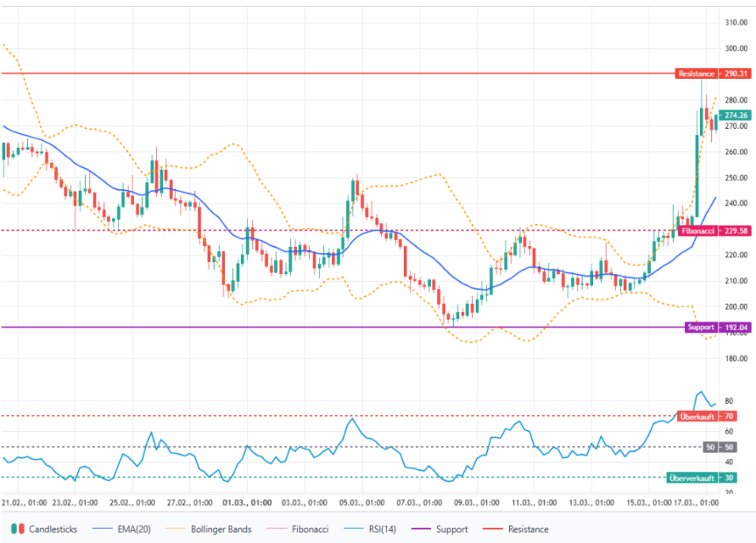Viewport: 756px width, 543px height.
Task: Click the Candlesticks legend icon
Action: point(17,529)
